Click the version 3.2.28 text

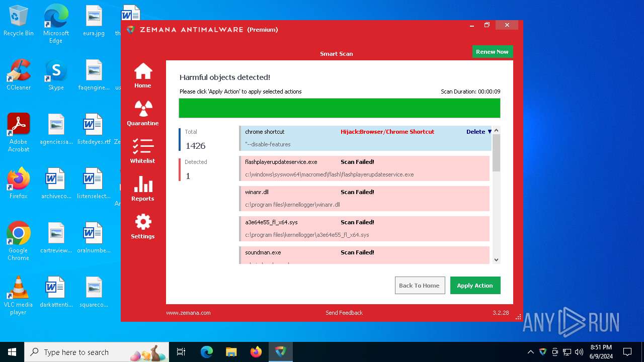(x=501, y=313)
